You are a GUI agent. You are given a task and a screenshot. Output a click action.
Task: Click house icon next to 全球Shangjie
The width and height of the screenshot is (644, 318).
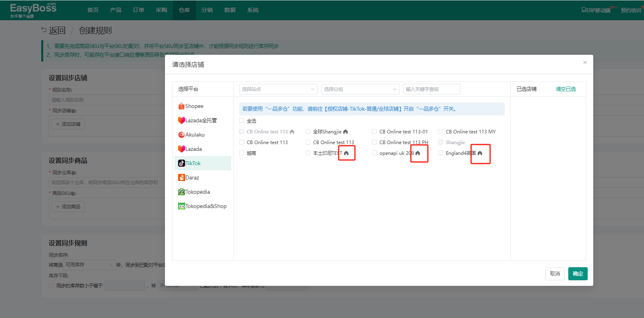tap(345, 131)
